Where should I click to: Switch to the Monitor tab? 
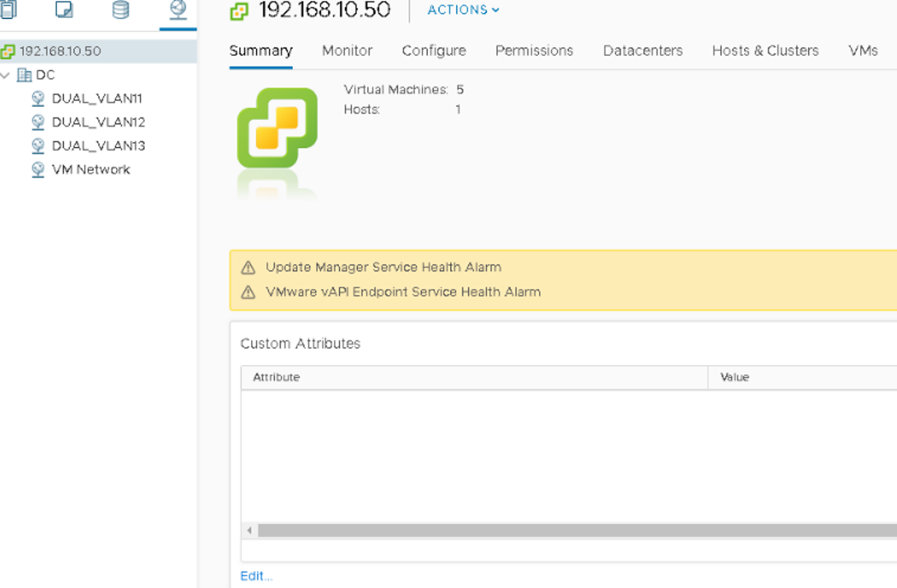point(347,51)
